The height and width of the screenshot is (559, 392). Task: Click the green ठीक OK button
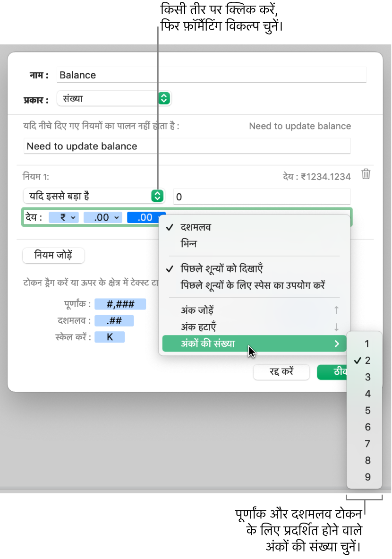click(332, 372)
